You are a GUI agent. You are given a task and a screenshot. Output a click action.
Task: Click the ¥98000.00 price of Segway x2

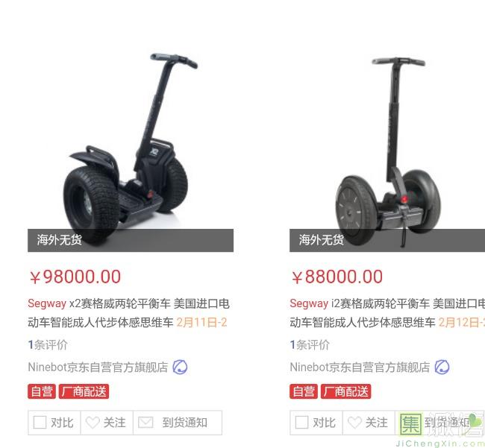(x=75, y=277)
